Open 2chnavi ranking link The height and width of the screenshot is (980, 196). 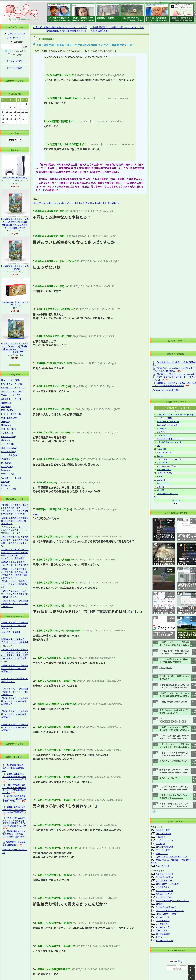pos(160,456)
